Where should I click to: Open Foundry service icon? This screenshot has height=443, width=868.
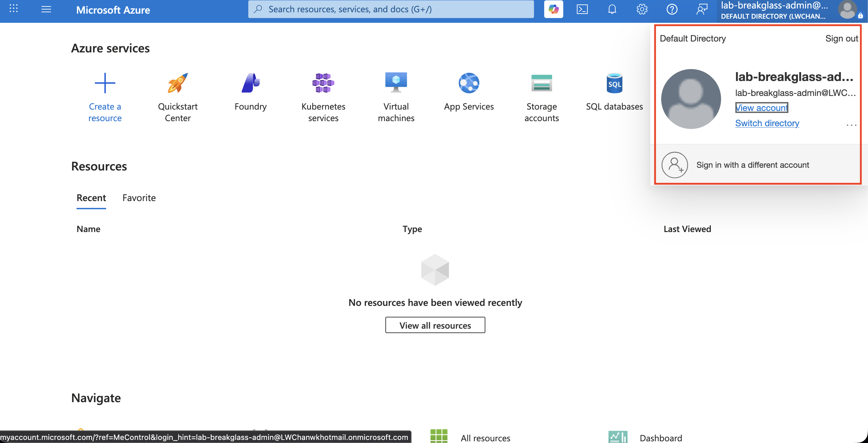point(251,83)
